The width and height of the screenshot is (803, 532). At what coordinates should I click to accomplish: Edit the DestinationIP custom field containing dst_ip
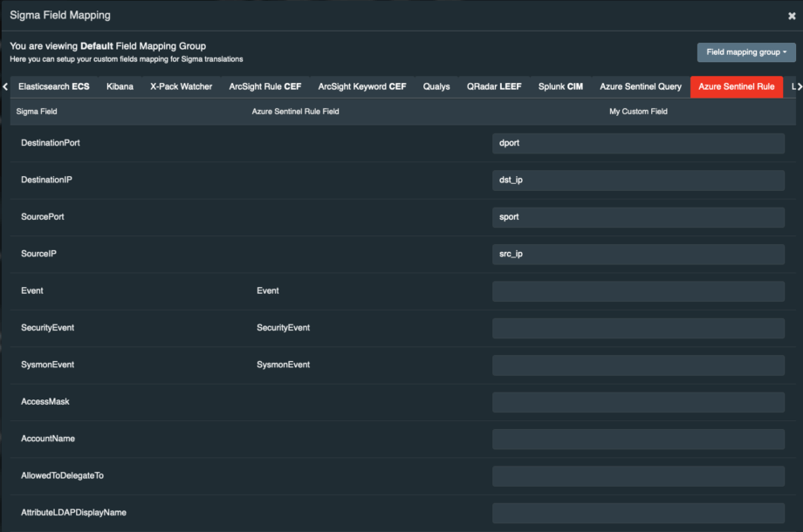tap(638, 180)
